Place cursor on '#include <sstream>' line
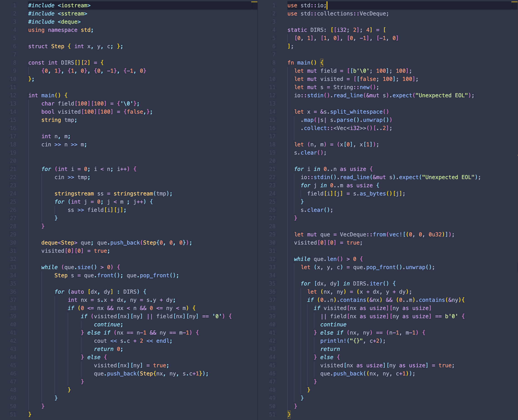The width and height of the screenshot is (518, 420). 58,14
